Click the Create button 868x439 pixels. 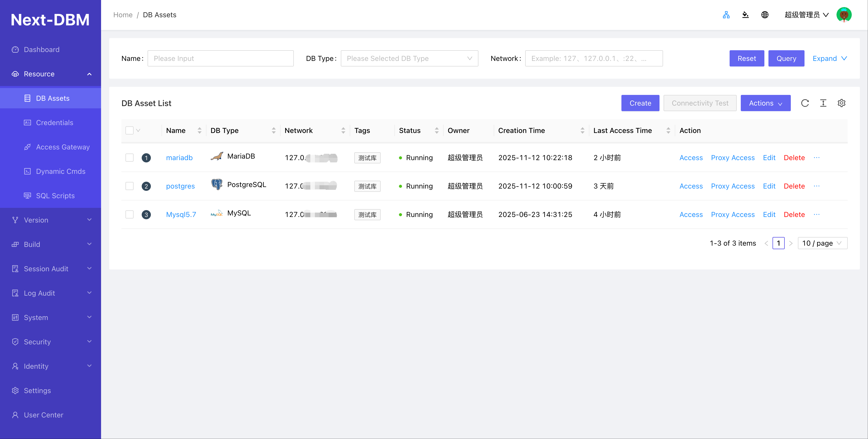coord(640,103)
